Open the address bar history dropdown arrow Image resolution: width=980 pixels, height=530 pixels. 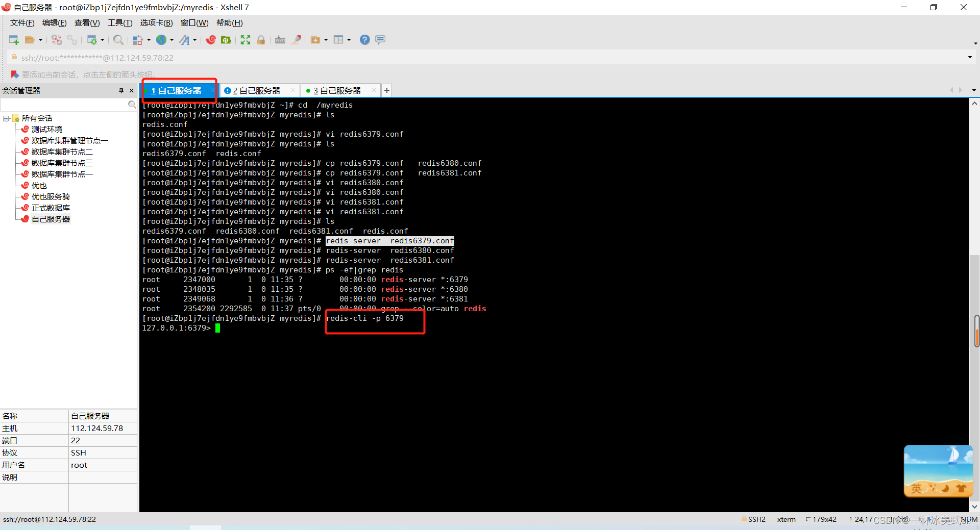[970, 58]
